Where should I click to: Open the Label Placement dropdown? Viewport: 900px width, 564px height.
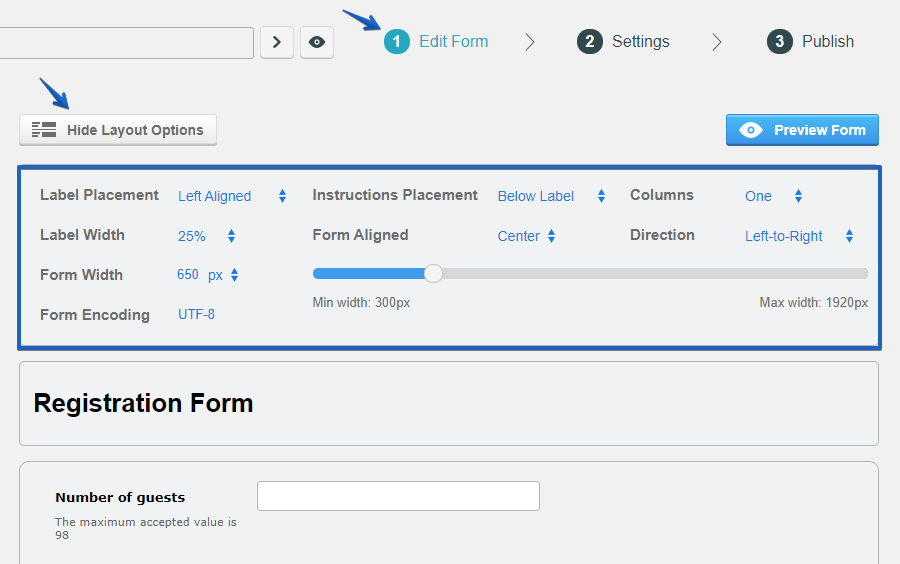point(232,196)
